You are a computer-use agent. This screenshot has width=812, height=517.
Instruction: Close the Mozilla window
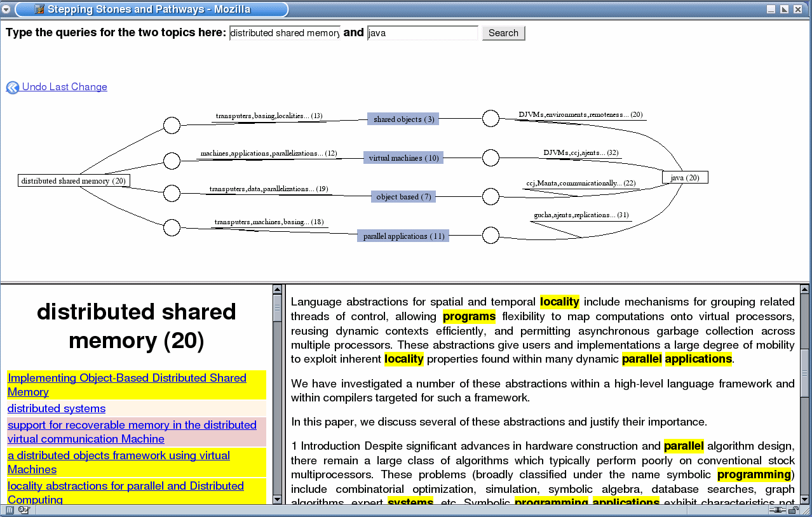798,9
